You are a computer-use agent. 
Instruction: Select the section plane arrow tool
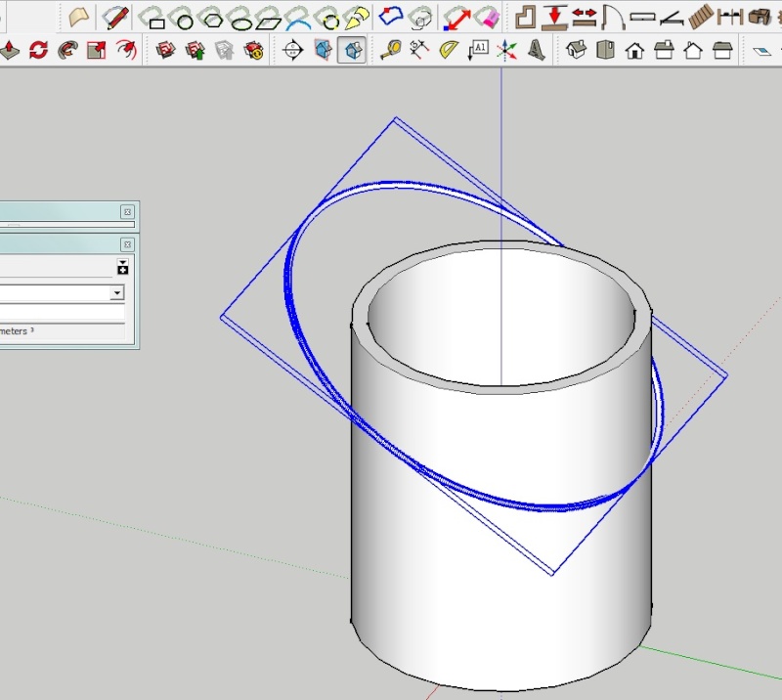pyautogui.click(x=292, y=50)
